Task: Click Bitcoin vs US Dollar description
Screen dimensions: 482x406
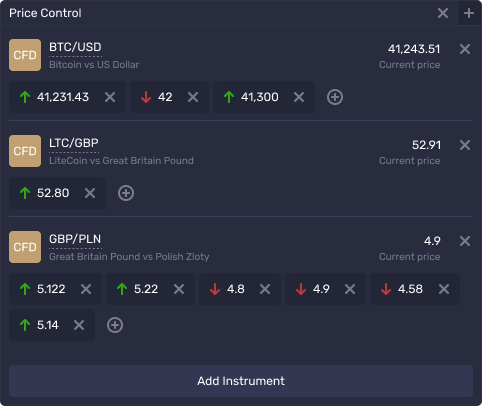Action: pos(94,65)
